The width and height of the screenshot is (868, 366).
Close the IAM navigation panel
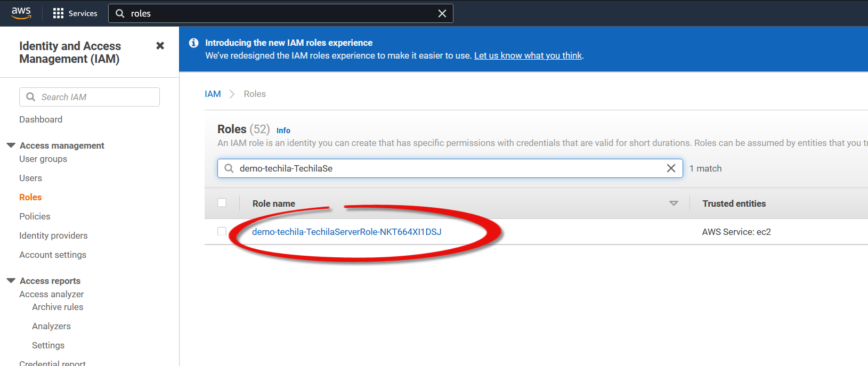coord(160,46)
